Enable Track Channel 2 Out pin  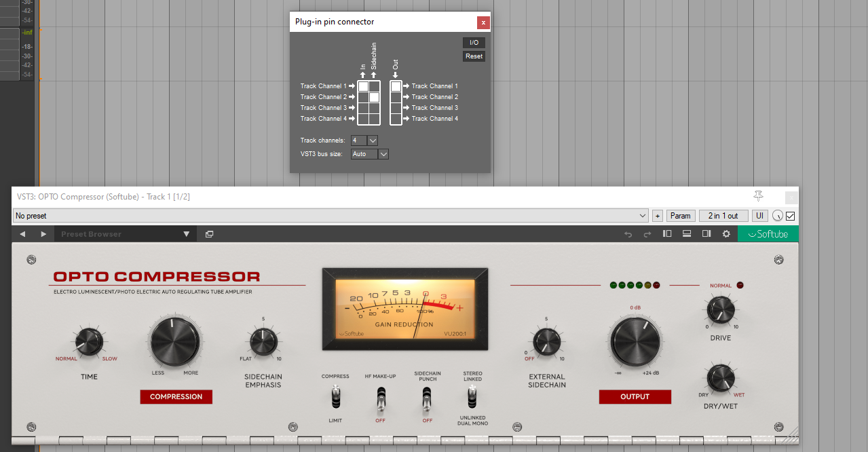(396, 97)
